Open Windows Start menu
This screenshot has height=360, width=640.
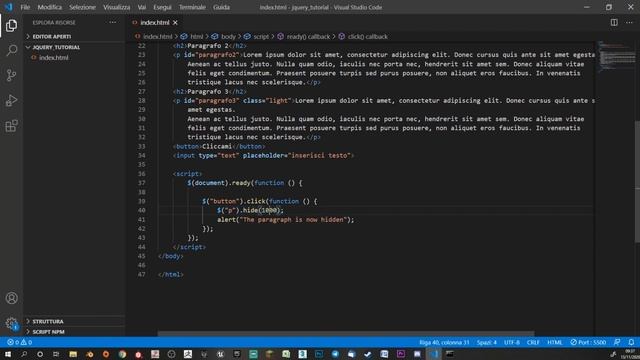coord(8,354)
